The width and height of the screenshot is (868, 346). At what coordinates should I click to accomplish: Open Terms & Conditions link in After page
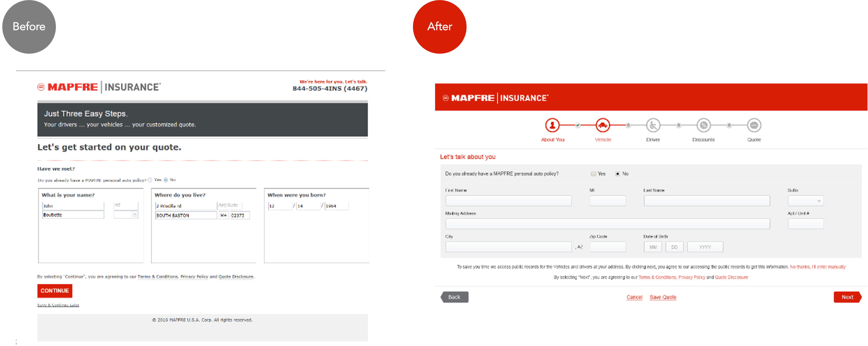click(x=657, y=277)
